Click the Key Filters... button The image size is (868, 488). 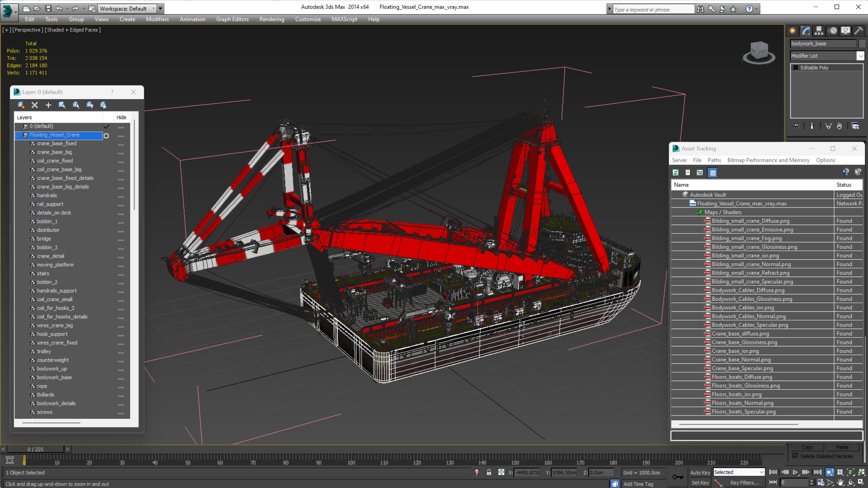click(x=745, y=483)
